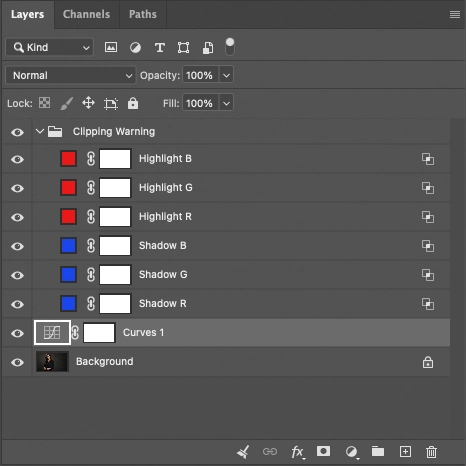Click the Fill 100% field
Screen dimensions: 466x466
pos(200,103)
